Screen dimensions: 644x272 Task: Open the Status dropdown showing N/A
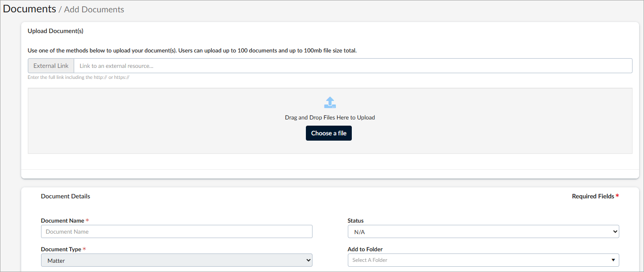(483, 231)
